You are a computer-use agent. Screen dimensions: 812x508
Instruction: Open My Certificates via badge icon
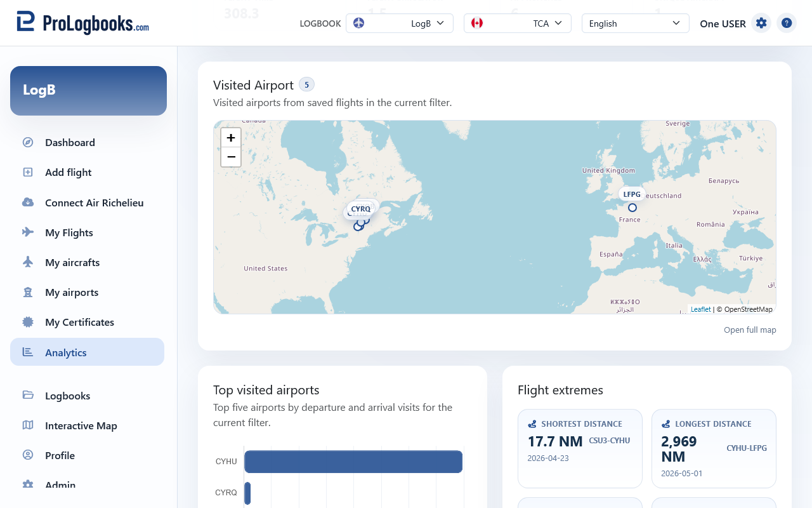28,322
